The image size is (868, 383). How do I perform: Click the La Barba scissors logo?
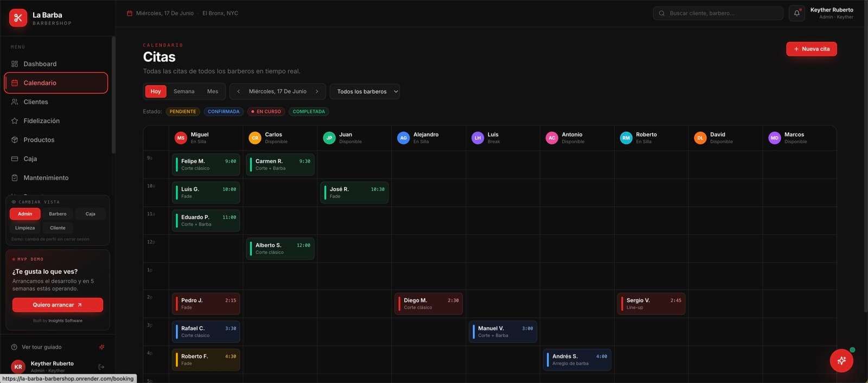18,18
